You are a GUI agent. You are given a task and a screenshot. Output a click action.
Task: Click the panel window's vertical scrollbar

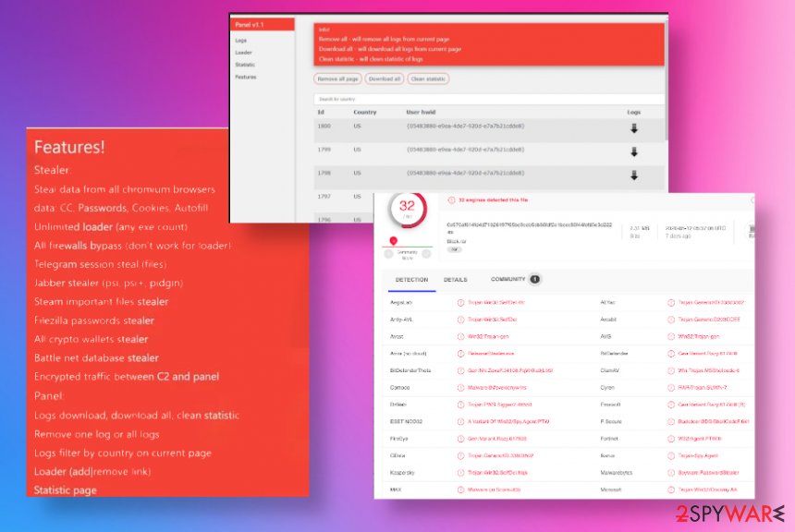point(666,81)
